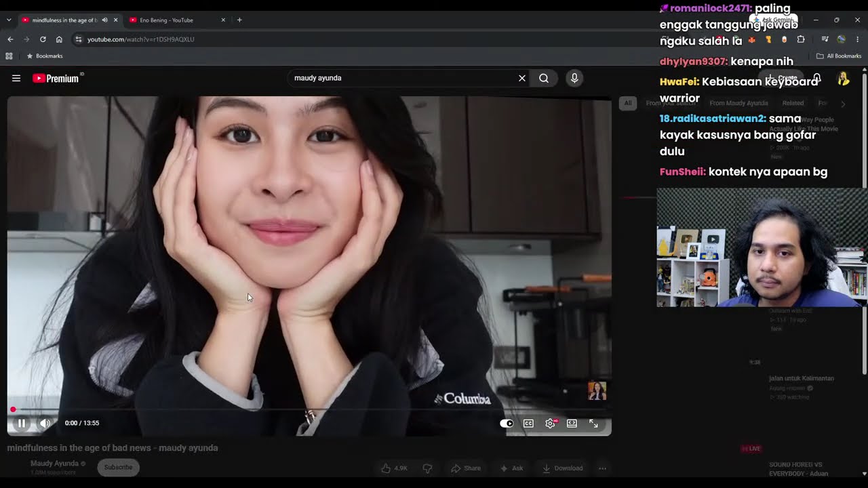868x488 pixels.
Task: Click the scrollbar down arrow
Action: click(864, 474)
